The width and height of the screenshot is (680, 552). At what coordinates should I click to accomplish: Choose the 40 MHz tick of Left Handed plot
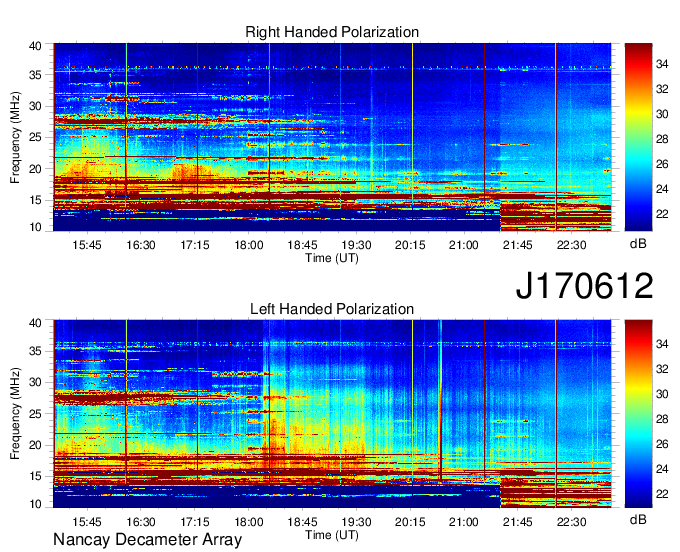point(35,323)
